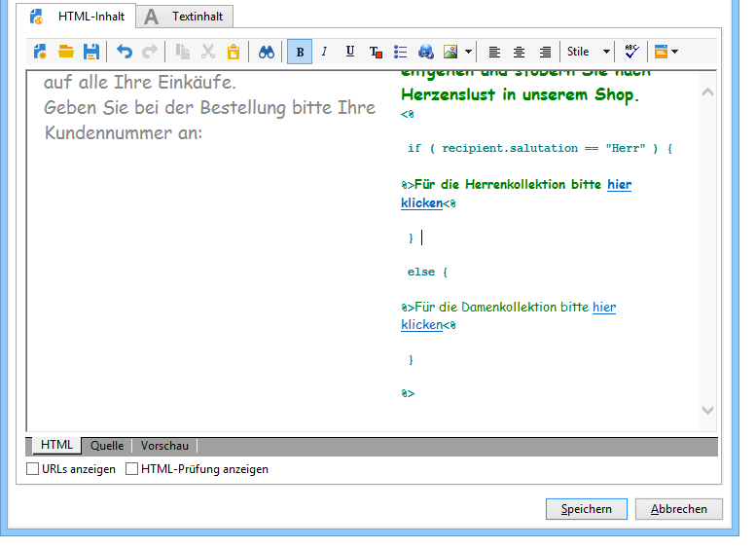Click scrollbar down arrow in editor
Viewport: 756px width, 548px height.
click(707, 410)
